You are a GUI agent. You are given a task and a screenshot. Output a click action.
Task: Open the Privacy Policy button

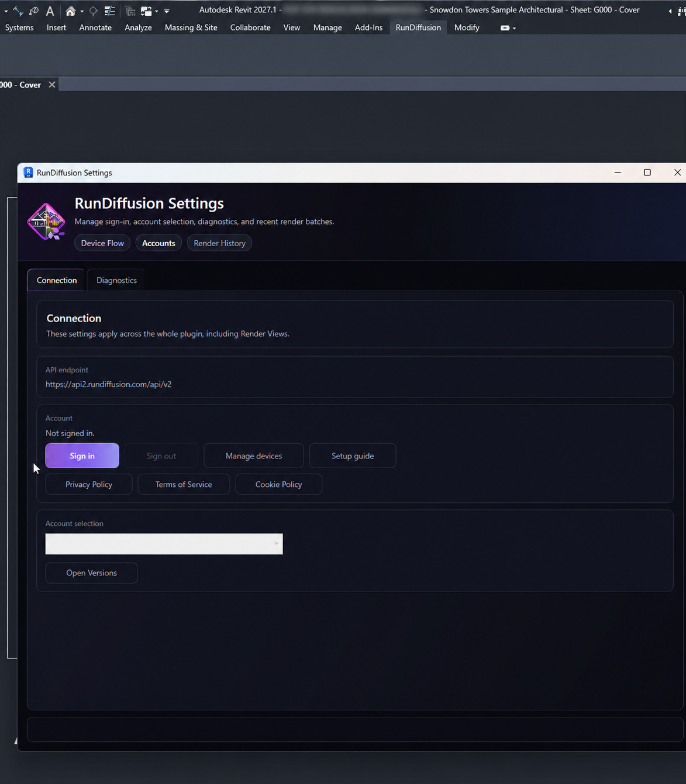pos(89,484)
